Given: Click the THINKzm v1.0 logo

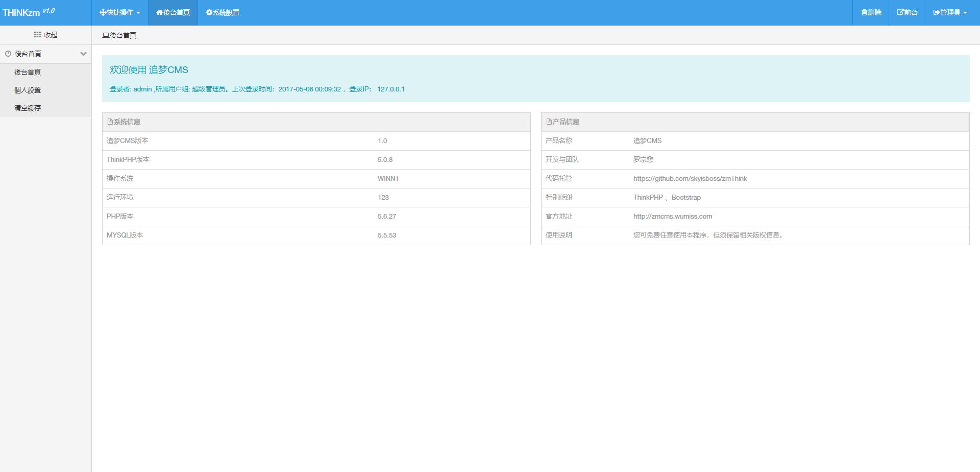Looking at the screenshot, I should coord(29,12).
